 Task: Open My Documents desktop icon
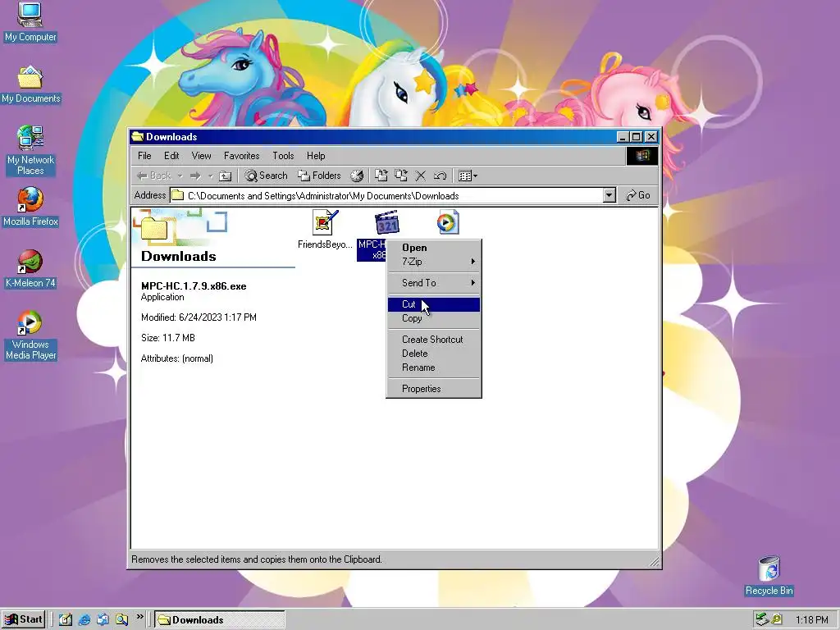coord(30,84)
